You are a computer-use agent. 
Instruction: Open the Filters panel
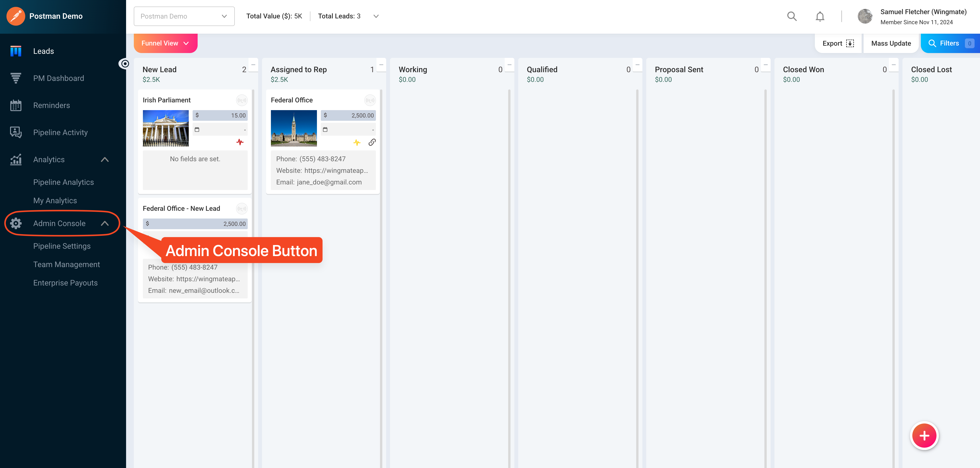[x=950, y=43]
